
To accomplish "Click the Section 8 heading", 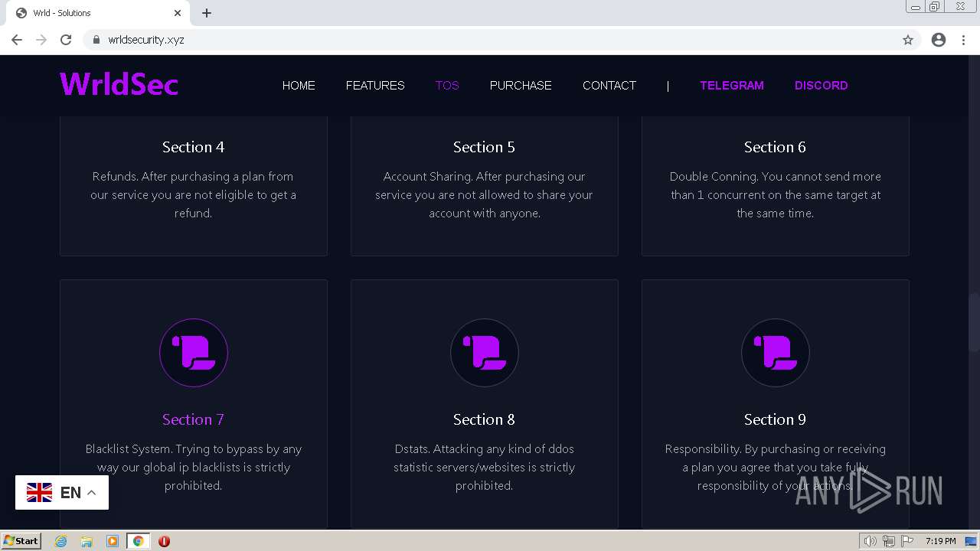I will pos(484,419).
